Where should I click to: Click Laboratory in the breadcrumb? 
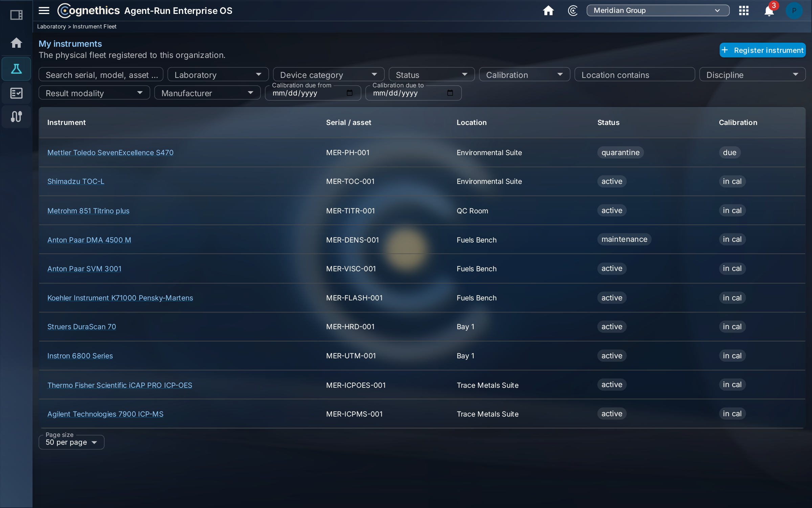click(x=51, y=26)
